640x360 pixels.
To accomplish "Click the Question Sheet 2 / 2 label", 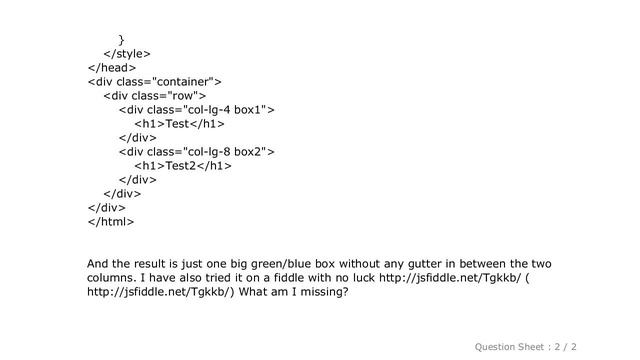I will tap(525, 347).
